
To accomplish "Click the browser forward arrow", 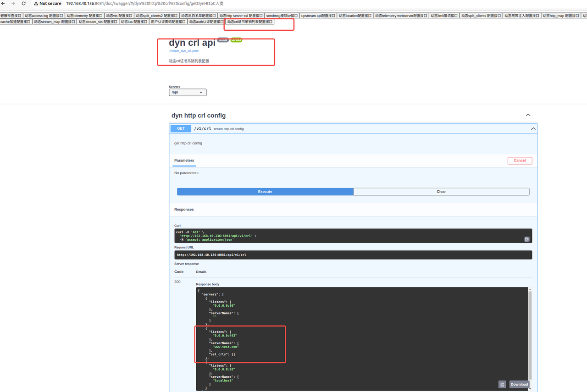I will click(13, 3).
